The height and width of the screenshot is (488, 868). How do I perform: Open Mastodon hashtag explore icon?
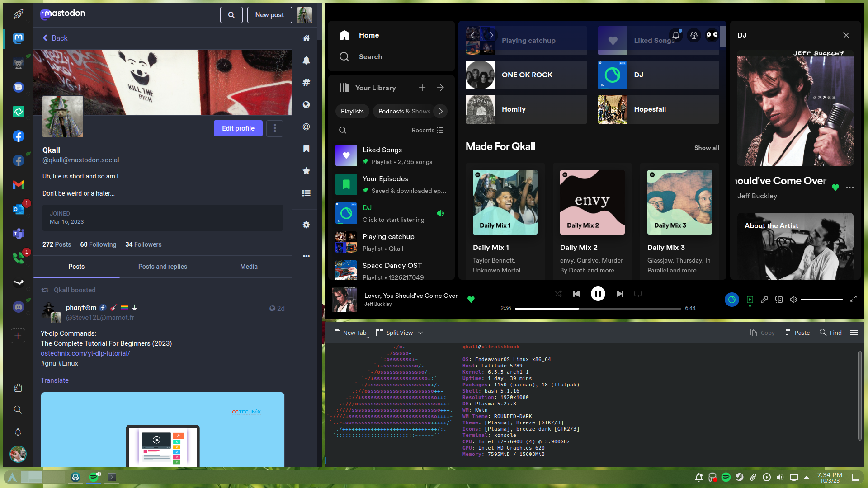tap(306, 82)
